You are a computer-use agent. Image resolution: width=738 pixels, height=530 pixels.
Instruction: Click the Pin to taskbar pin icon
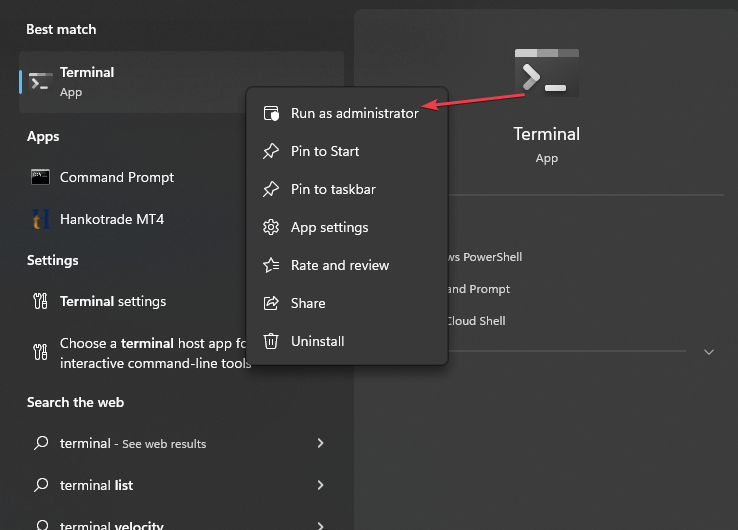point(271,189)
